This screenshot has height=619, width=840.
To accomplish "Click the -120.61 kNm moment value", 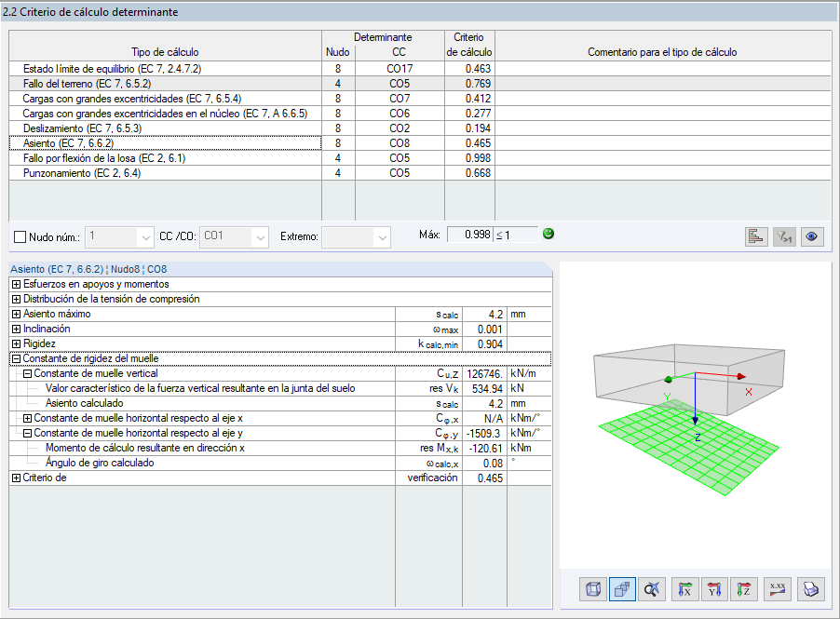I will point(485,448).
